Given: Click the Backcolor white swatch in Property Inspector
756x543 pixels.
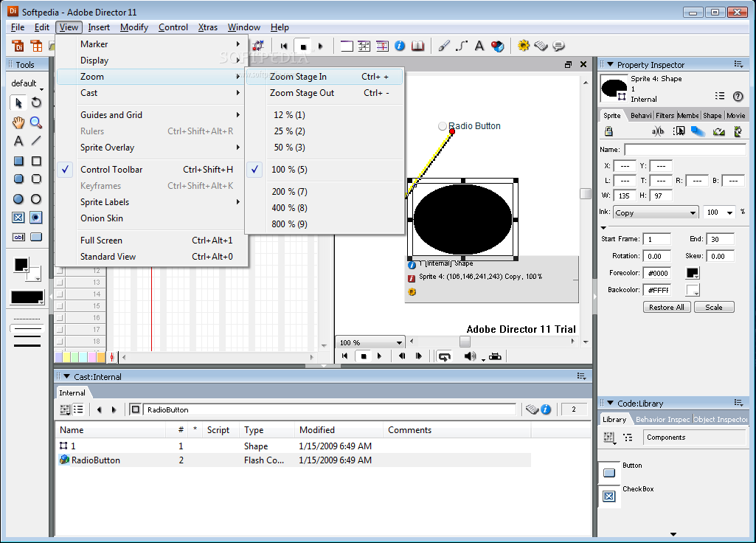Looking at the screenshot, I should pos(692,290).
